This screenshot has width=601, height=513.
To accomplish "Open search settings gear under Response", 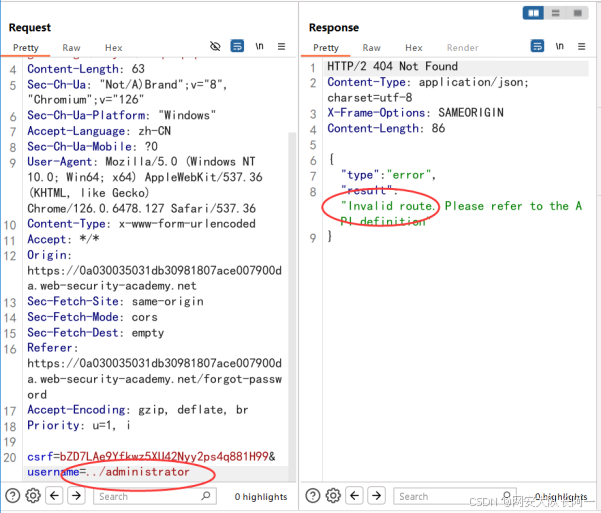I will coord(333,496).
